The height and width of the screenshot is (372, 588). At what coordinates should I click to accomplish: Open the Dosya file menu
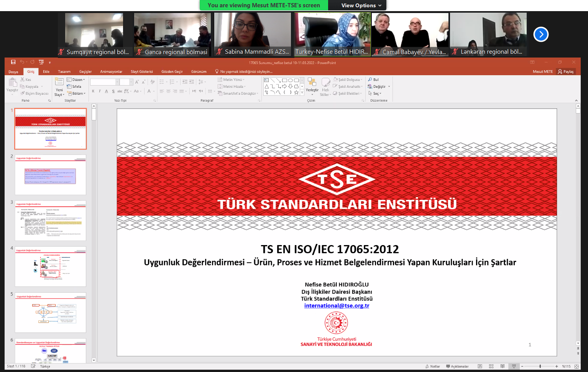click(x=13, y=72)
